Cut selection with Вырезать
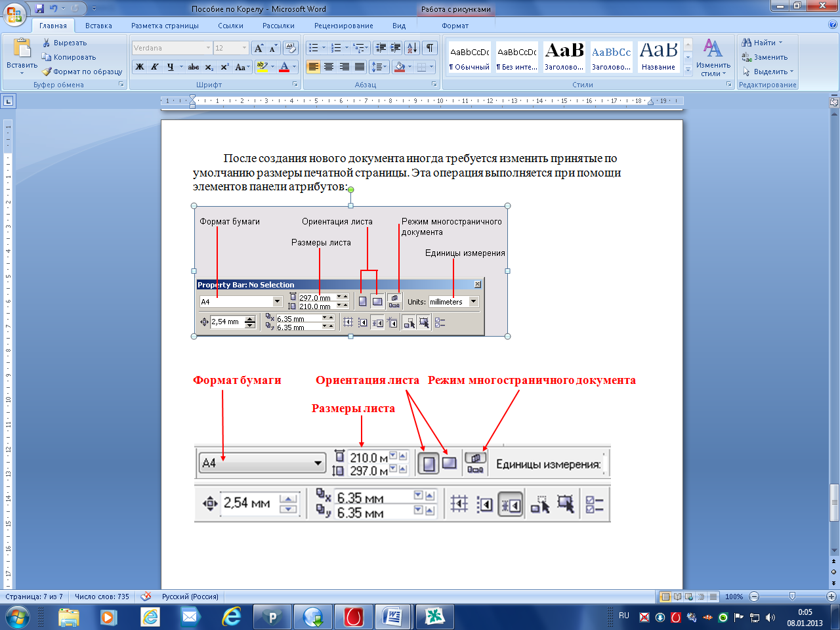Screen dimensions: 840x630 64,43
